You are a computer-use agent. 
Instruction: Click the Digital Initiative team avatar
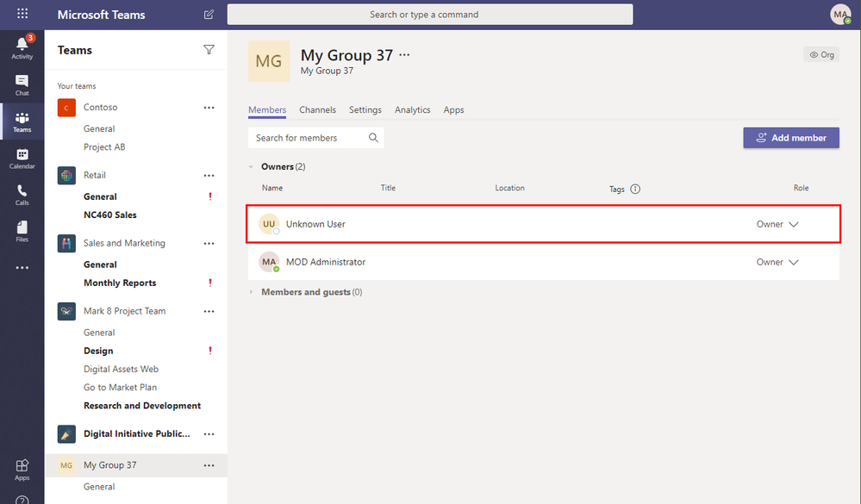66,434
